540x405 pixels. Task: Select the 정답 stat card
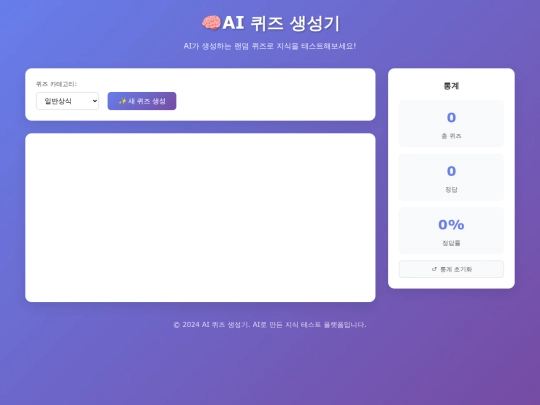(451, 177)
